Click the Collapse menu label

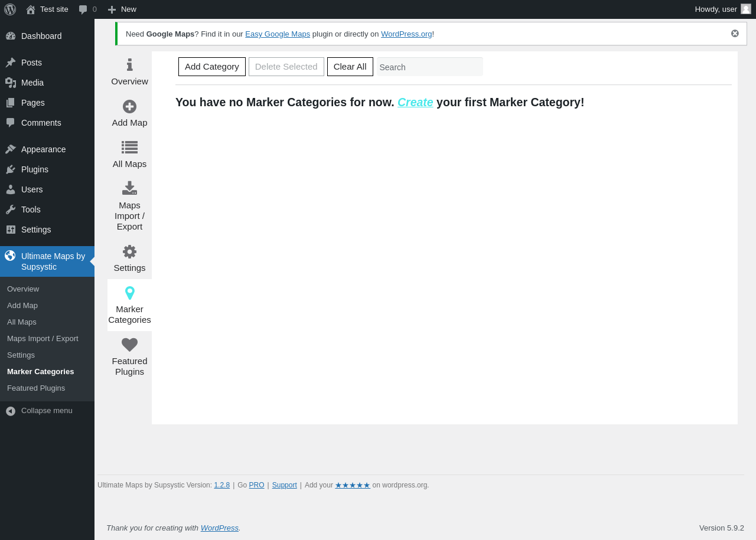(x=47, y=411)
